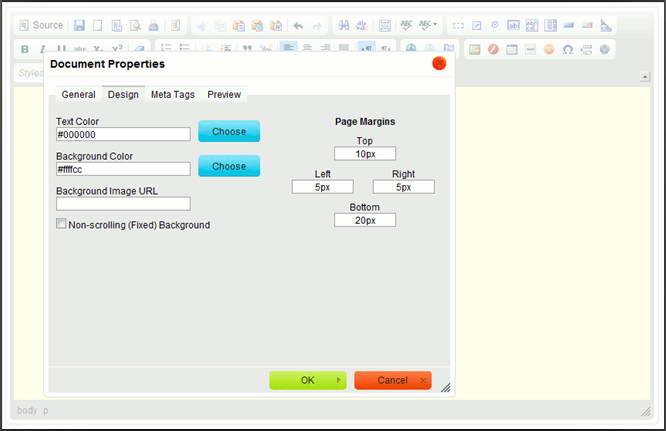This screenshot has height=431, width=666.
Task: Click the Background Image URL field
Action: tap(123, 204)
